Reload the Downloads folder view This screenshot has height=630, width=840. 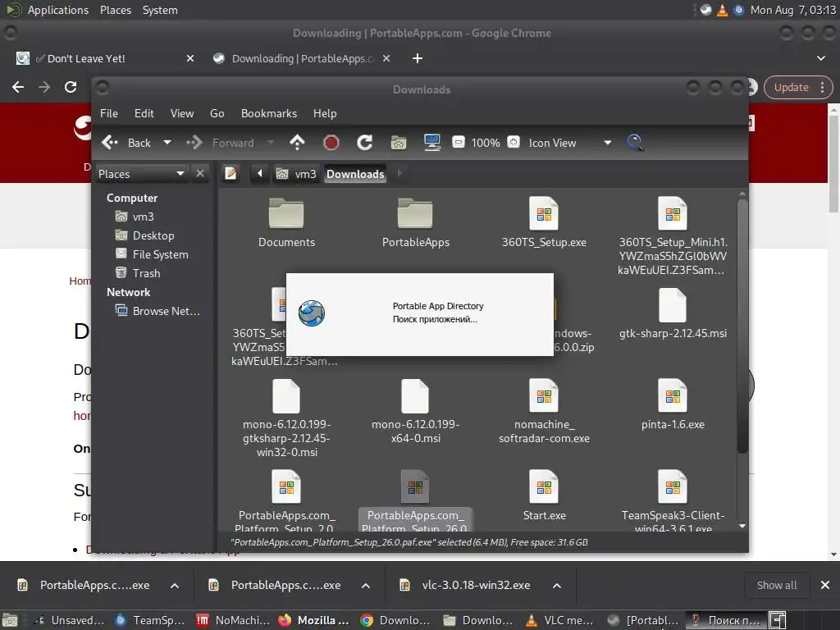point(365,143)
